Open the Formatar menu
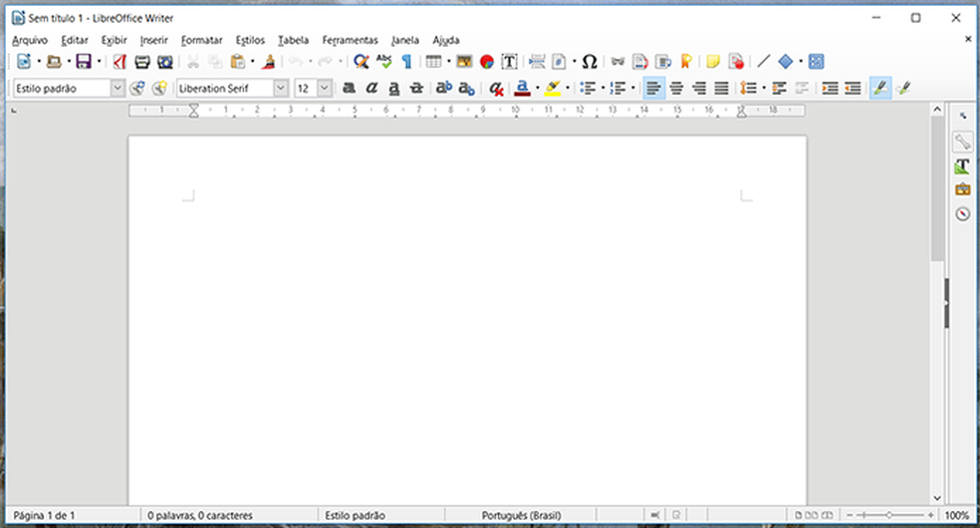Screen dimensions: 980x528 tap(202, 40)
